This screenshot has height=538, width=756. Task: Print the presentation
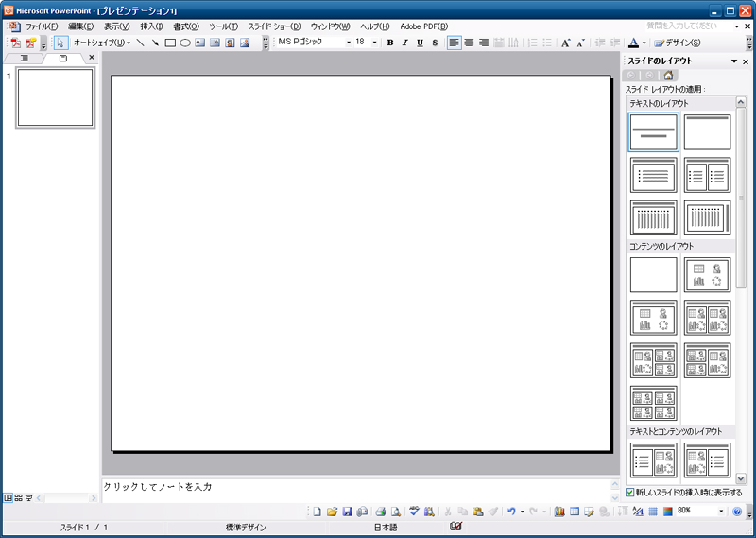click(381, 512)
